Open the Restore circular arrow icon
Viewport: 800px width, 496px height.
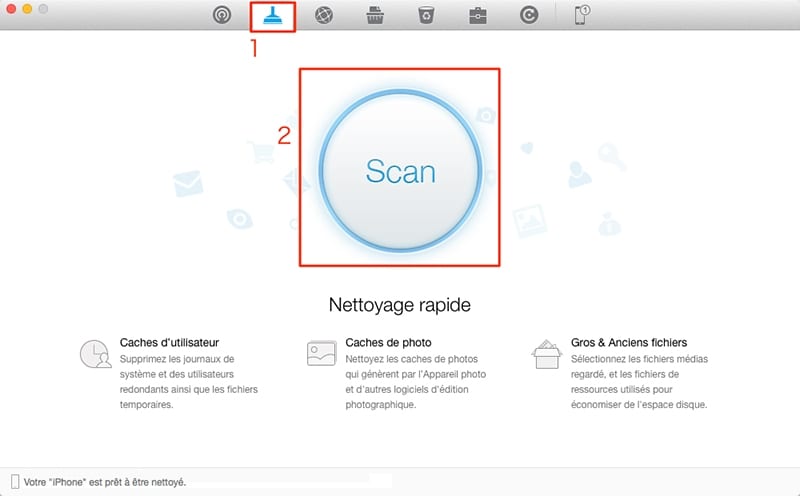pyautogui.click(x=529, y=15)
